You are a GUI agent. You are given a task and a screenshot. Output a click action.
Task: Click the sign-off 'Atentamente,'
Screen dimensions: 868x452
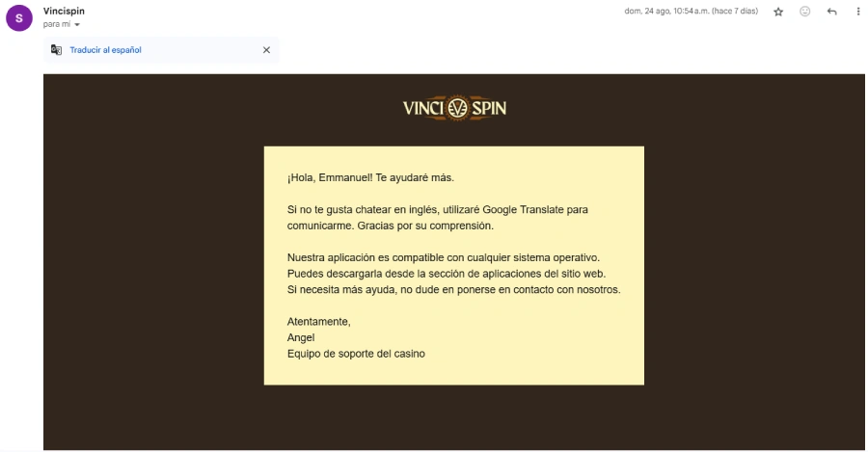coord(319,322)
